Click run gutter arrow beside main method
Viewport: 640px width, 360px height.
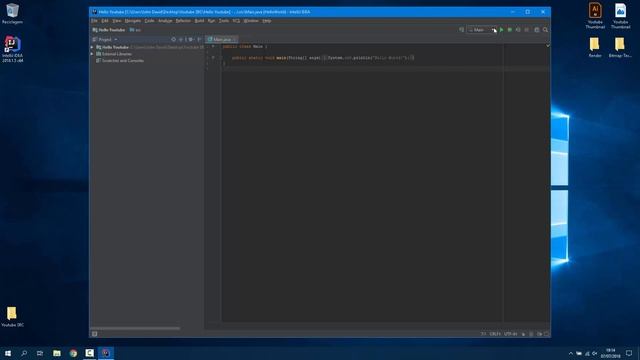(x=213, y=58)
